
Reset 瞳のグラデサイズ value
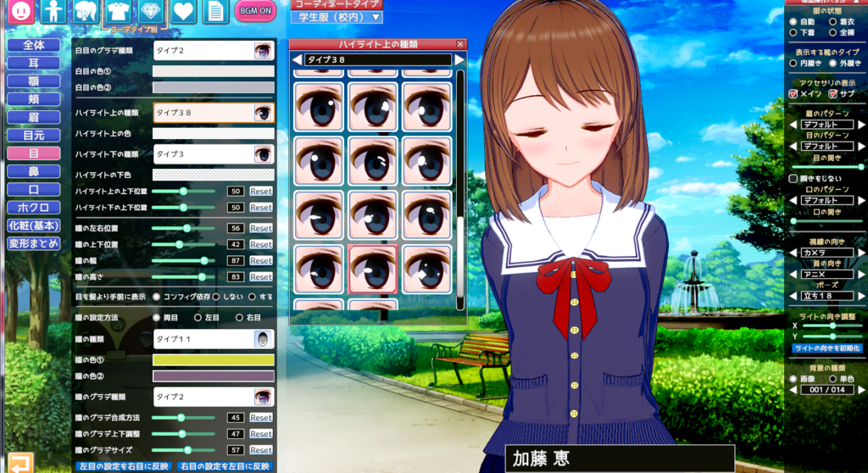pos(261,450)
